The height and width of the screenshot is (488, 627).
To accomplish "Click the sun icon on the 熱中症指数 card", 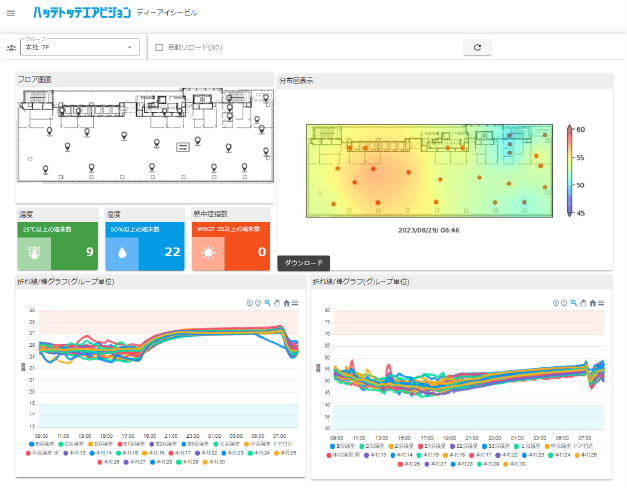I will [208, 252].
